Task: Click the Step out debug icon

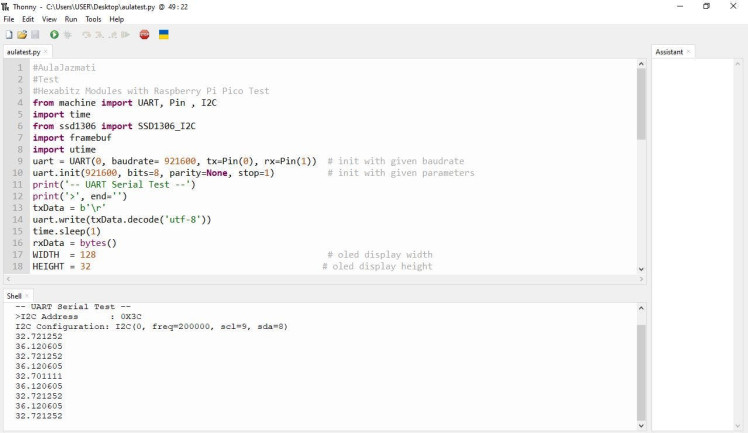Action: [x=113, y=35]
